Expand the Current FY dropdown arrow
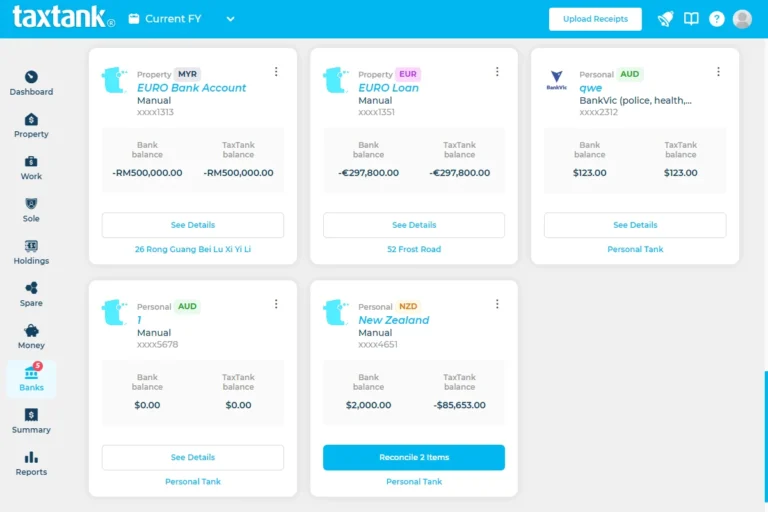The height and width of the screenshot is (512, 768). [230, 19]
